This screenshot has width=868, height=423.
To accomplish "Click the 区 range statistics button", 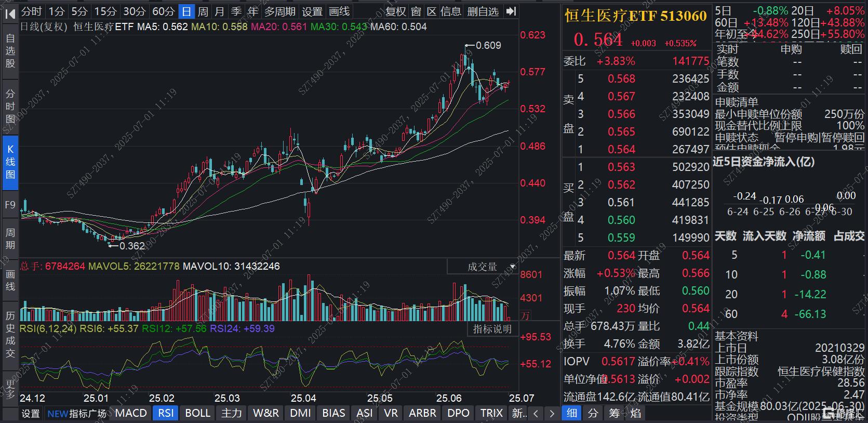I will [431, 11].
